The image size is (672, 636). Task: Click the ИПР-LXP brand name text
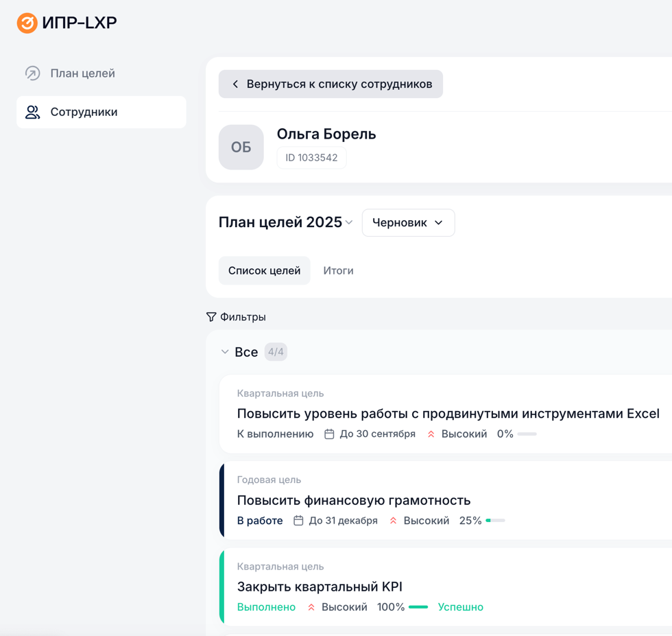click(80, 23)
